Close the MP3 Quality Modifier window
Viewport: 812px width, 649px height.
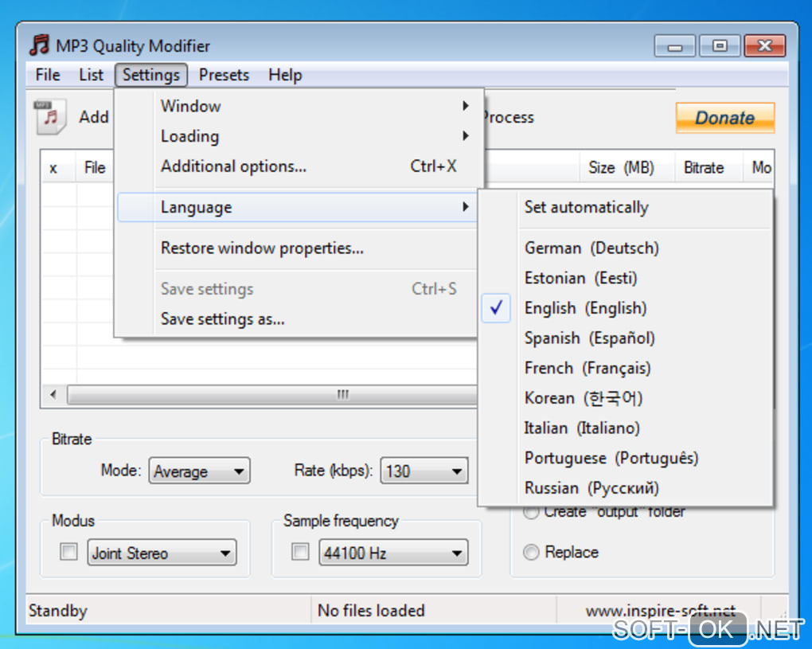point(764,46)
